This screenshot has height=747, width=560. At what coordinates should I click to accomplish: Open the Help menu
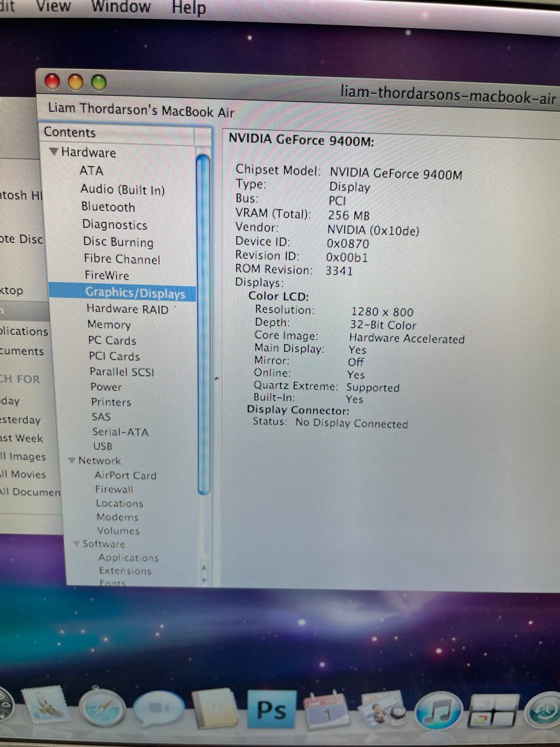pos(188,8)
